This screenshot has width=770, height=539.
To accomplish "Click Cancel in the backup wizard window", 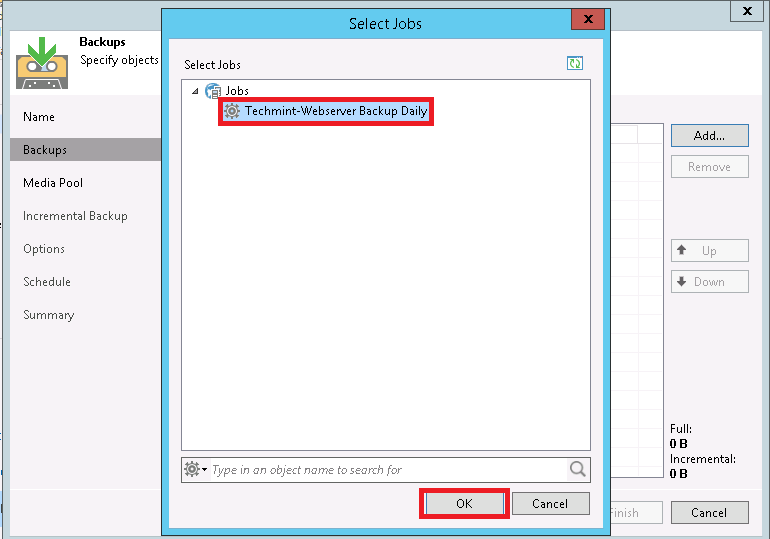I will pyautogui.click(x=710, y=512).
